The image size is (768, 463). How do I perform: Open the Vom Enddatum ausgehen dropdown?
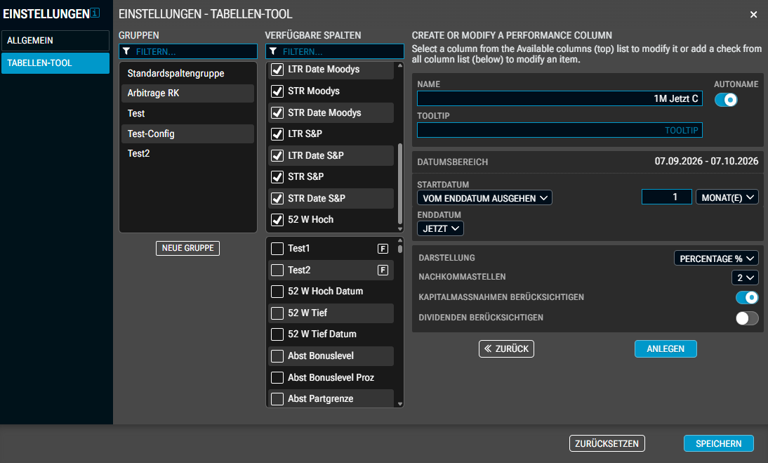coord(485,198)
